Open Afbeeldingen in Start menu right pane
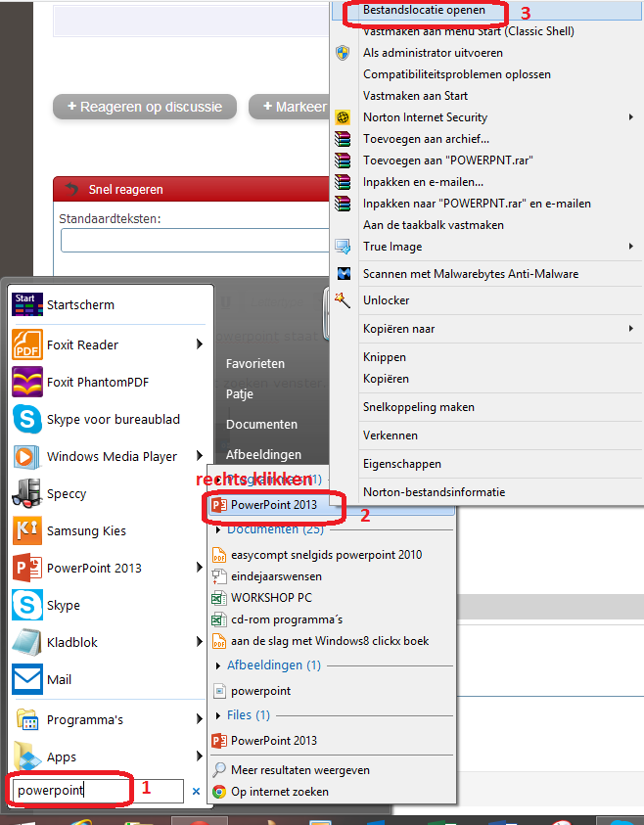 (x=263, y=455)
